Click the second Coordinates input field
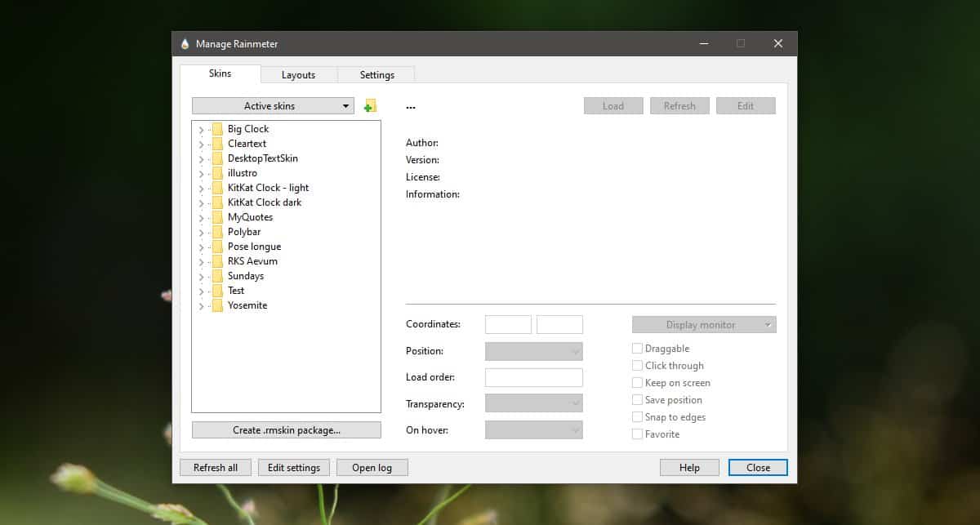 tap(559, 325)
